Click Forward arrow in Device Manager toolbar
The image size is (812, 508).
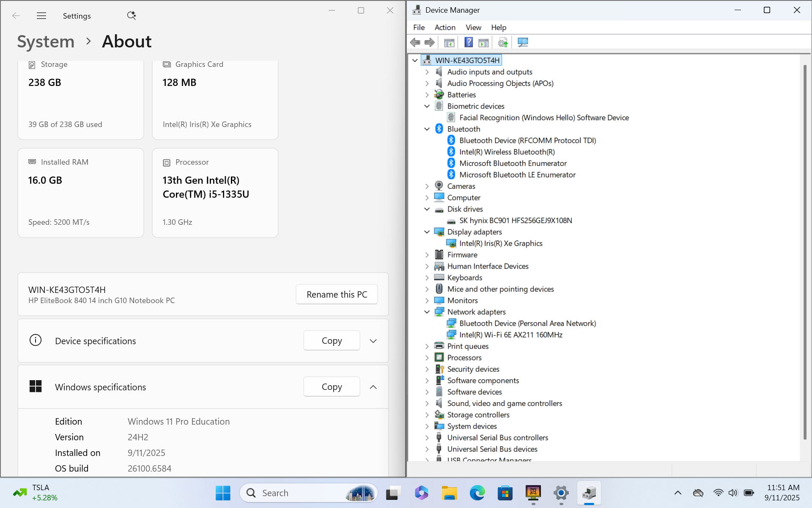[x=430, y=42]
